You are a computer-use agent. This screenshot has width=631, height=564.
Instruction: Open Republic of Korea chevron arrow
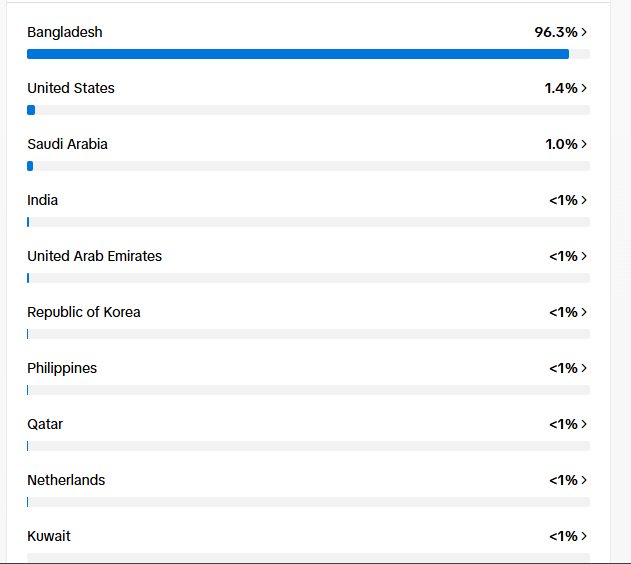[584, 312]
